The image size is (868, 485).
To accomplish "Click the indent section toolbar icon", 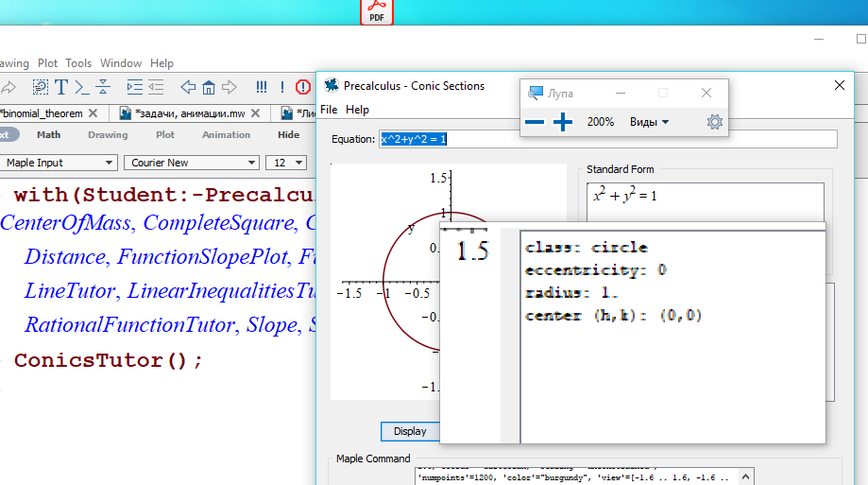I will coord(134,87).
